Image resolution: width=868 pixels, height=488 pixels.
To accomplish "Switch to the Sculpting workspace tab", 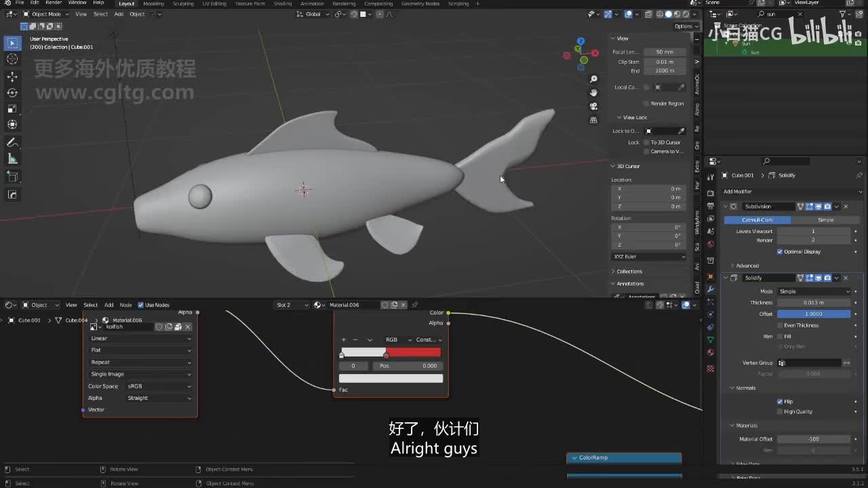I will pyautogui.click(x=183, y=3).
